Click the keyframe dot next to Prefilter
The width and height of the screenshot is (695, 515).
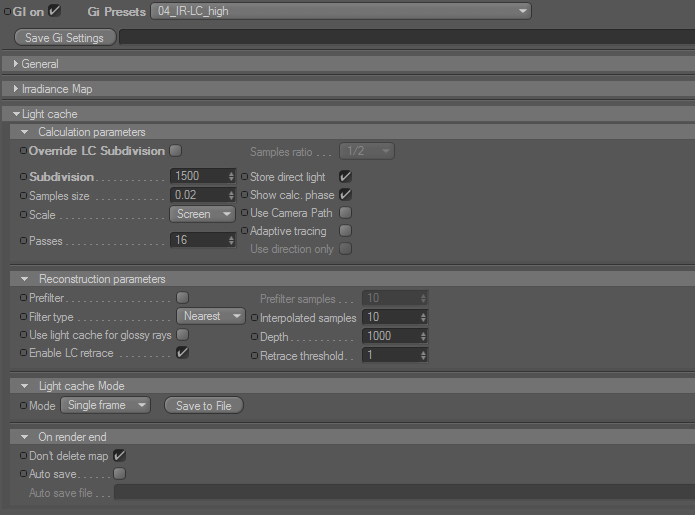pos(23,297)
